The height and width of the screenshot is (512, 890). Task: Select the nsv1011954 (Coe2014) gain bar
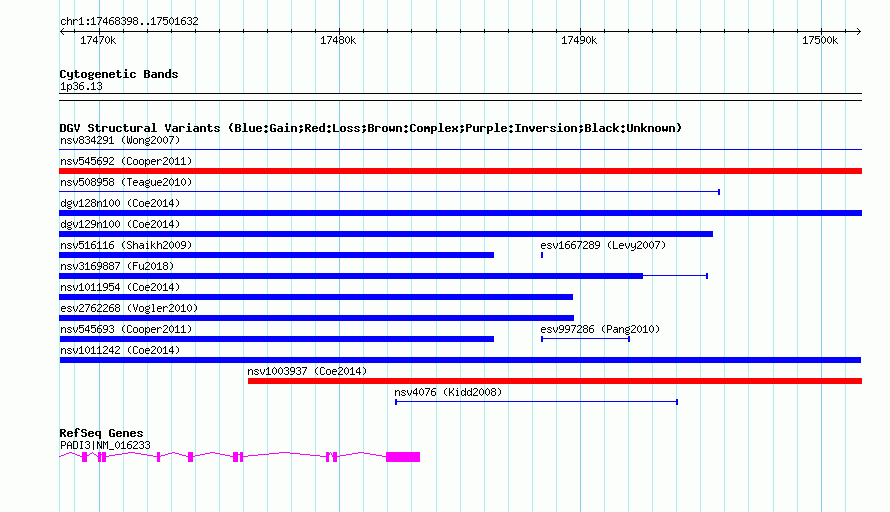[316, 297]
